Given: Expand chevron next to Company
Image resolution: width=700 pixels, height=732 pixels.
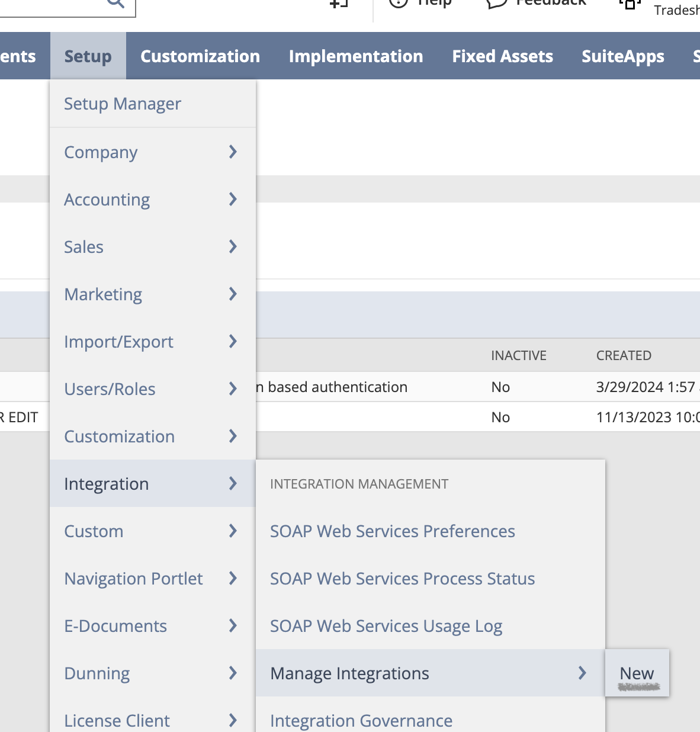Looking at the screenshot, I should coord(233,152).
